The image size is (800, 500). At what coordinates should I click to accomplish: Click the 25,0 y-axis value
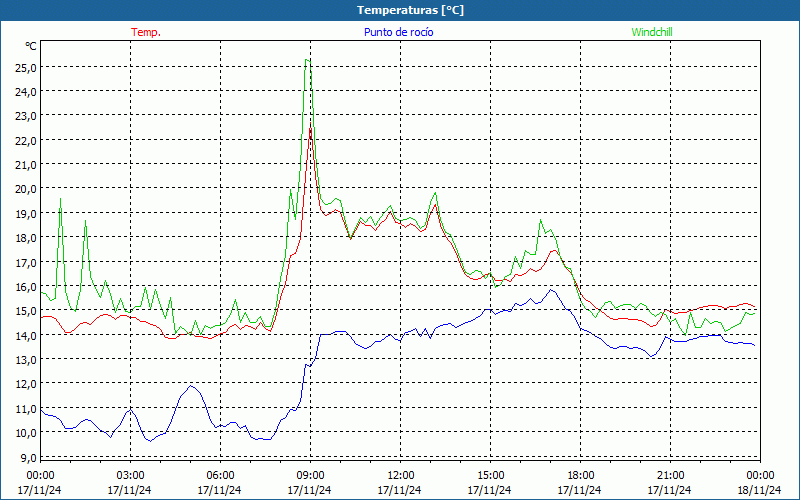click(x=24, y=67)
